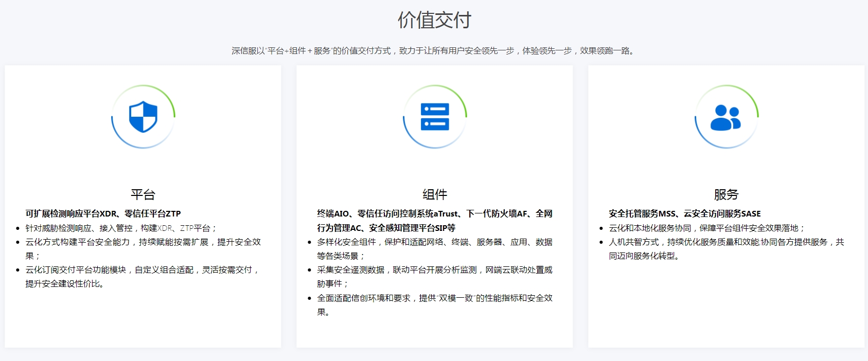This screenshot has height=361, width=868.
Task: Click the 平台 card title
Action: [143, 194]
